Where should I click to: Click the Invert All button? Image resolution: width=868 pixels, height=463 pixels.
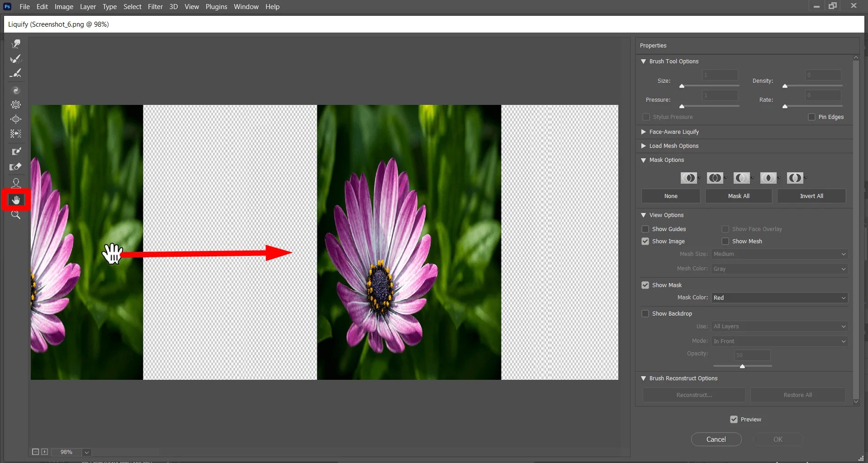pos(811,196)
